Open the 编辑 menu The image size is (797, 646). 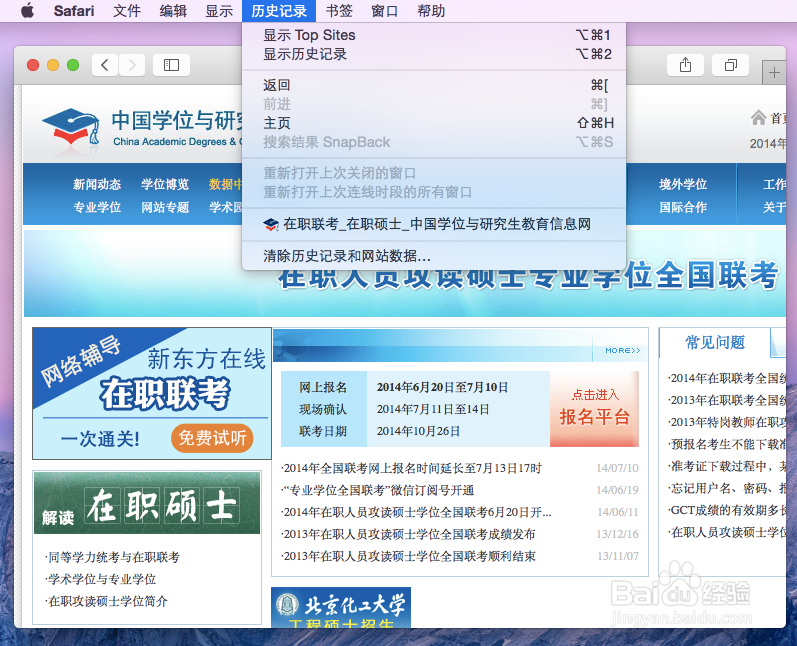[x=173, y=11]
